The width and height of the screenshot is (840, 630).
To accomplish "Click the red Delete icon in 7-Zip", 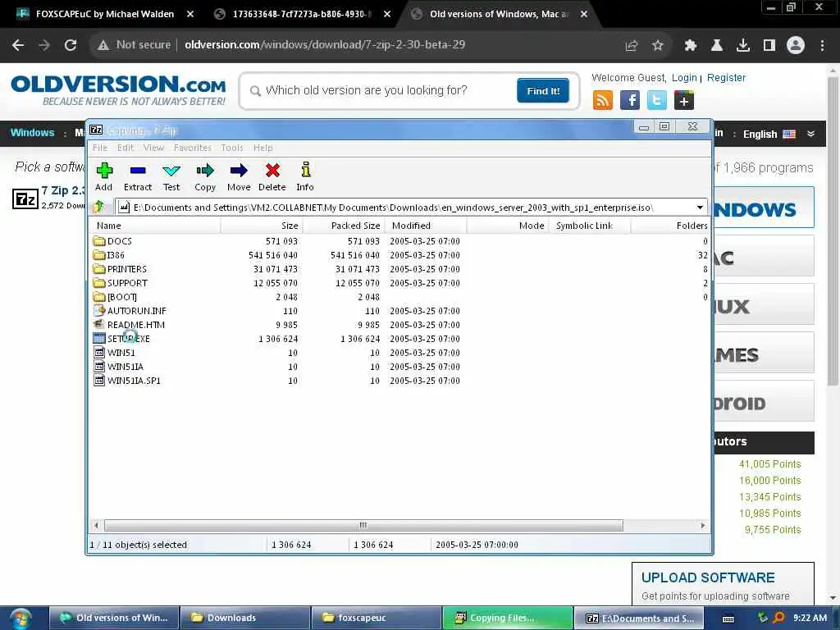I will [272, 171].
